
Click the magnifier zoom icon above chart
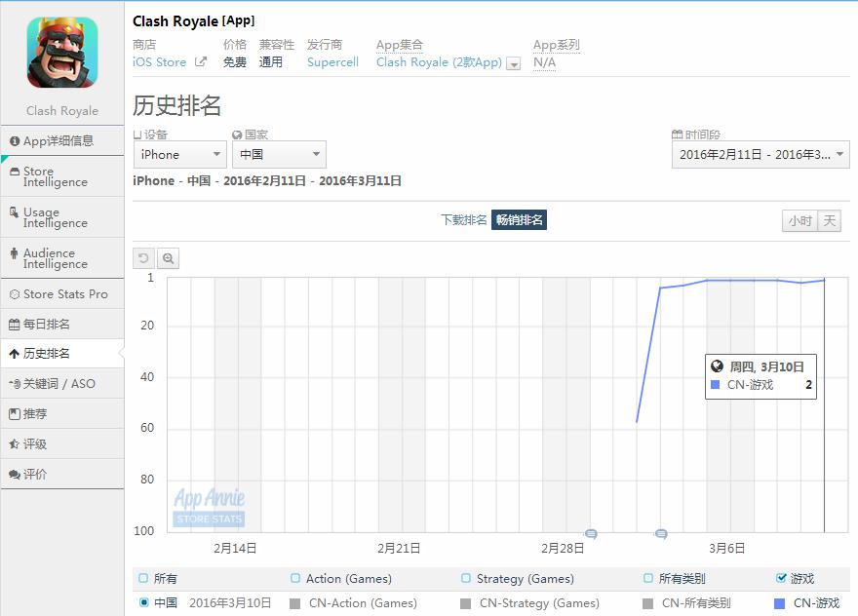168,258
